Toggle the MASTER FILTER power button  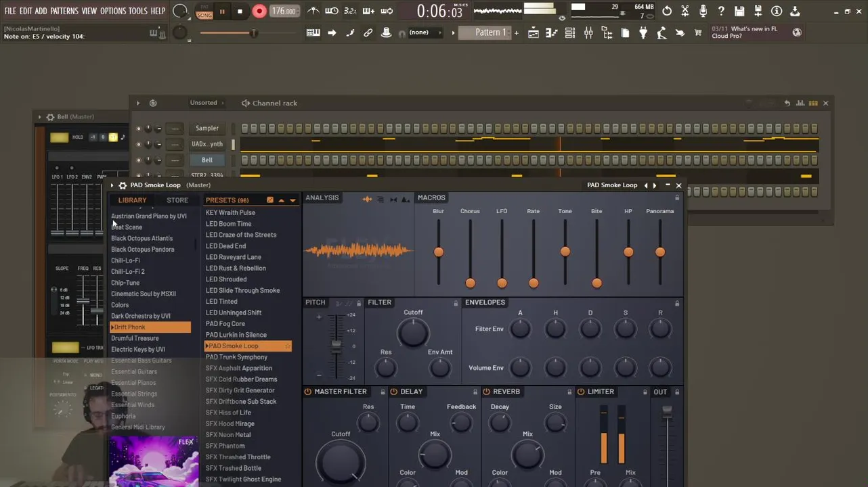[x=307, y=392]
